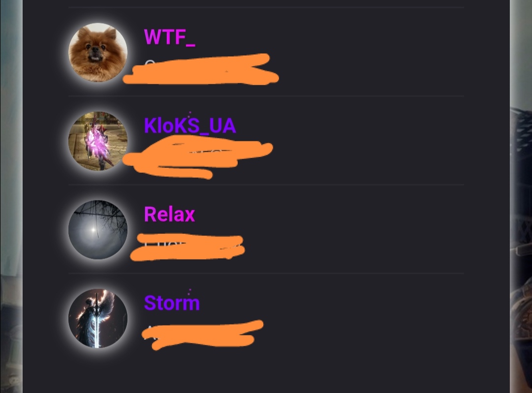This screenshot has height=393, width=532.
Task: Open the Pomeranian dog avatar for WTF_
Action: tap(98, 52)
